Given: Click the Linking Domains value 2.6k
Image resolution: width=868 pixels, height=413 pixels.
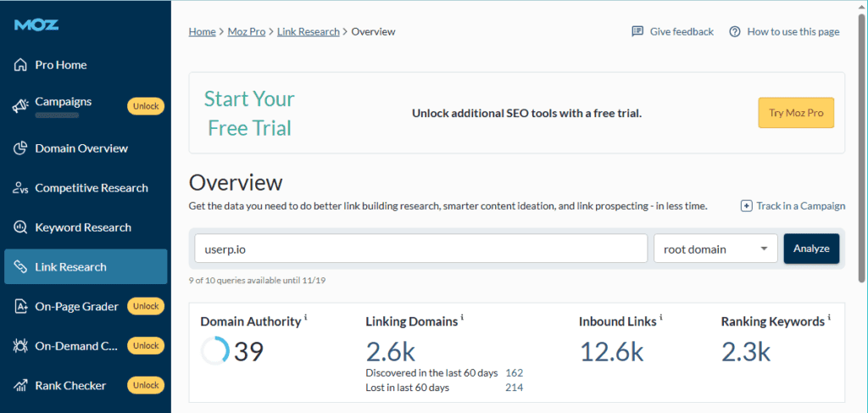Looking at the screenshot, I should [x=391, y=351].
